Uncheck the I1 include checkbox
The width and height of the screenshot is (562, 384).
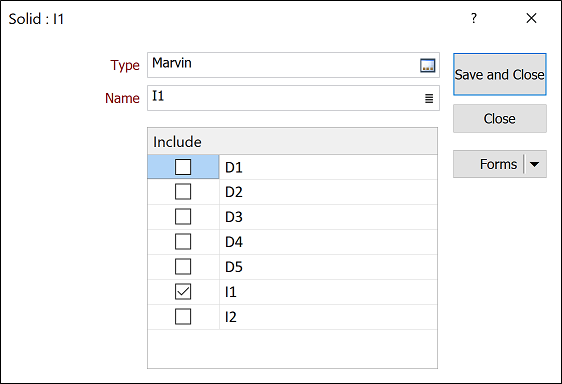[x=183, y=292]
